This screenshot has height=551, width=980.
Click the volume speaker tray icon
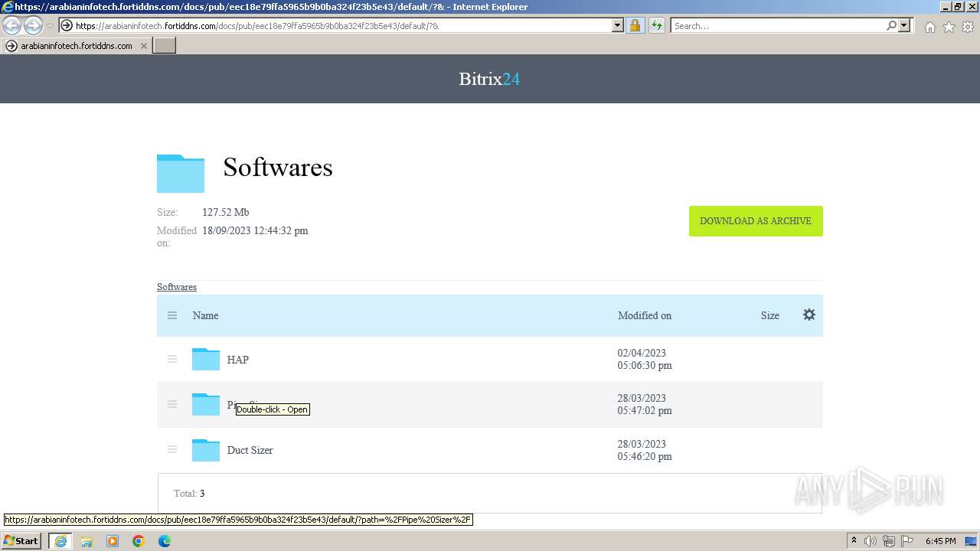(871, 541)
